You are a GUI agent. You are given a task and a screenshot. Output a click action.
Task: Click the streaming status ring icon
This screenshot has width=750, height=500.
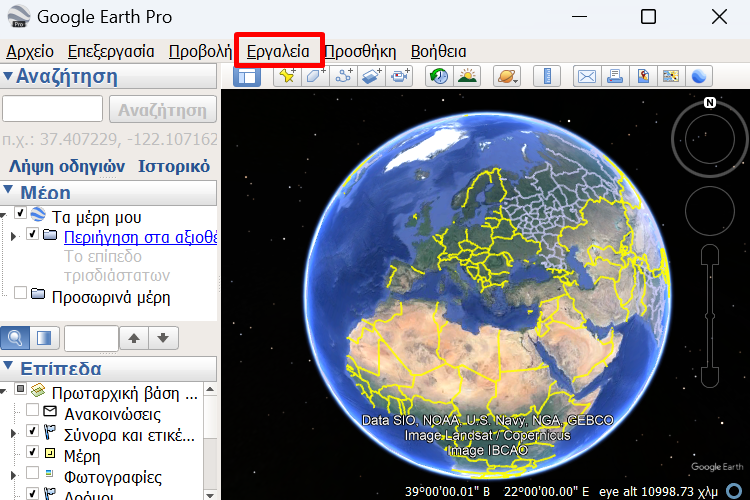point(734,491)
